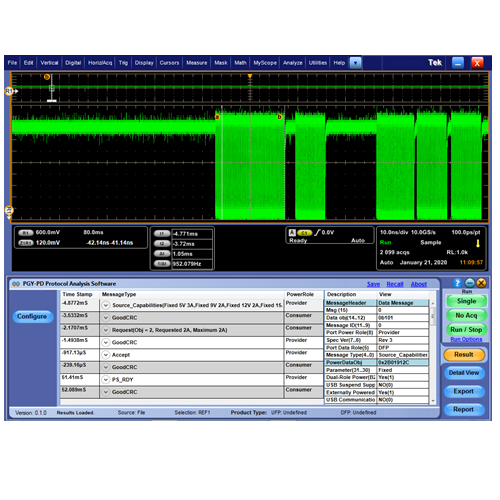
Task: Click the Z1R1 badge showing 120.0mV
Action: click(x=26, y=243)
